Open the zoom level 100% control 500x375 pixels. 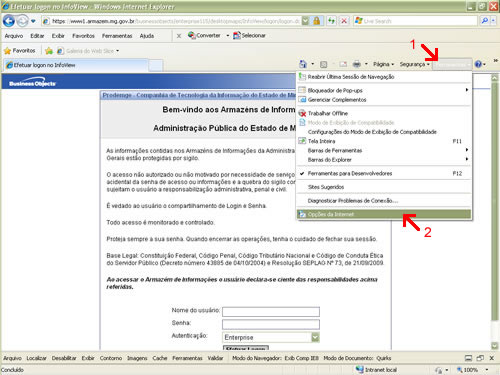click(471, 370)
